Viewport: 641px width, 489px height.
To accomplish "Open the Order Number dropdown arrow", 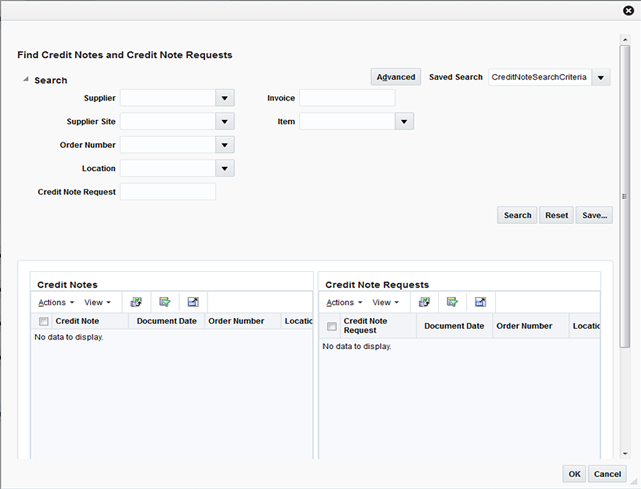I will coord(225,145).
